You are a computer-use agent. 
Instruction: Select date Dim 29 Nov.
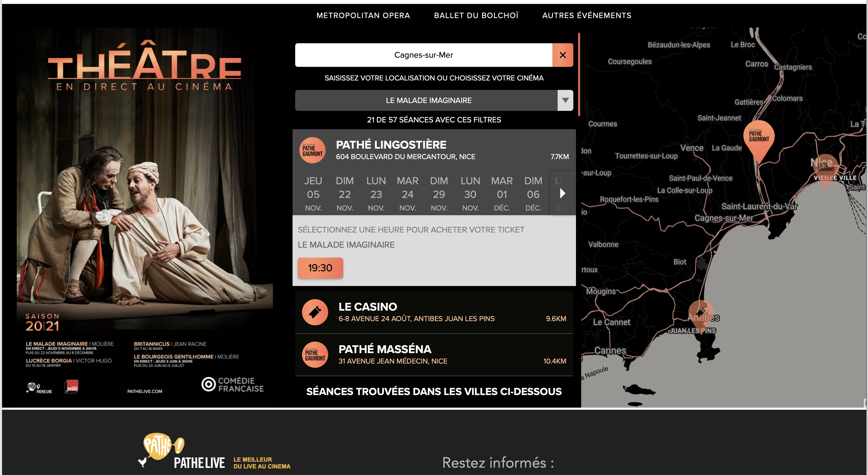tap(439, 194)
